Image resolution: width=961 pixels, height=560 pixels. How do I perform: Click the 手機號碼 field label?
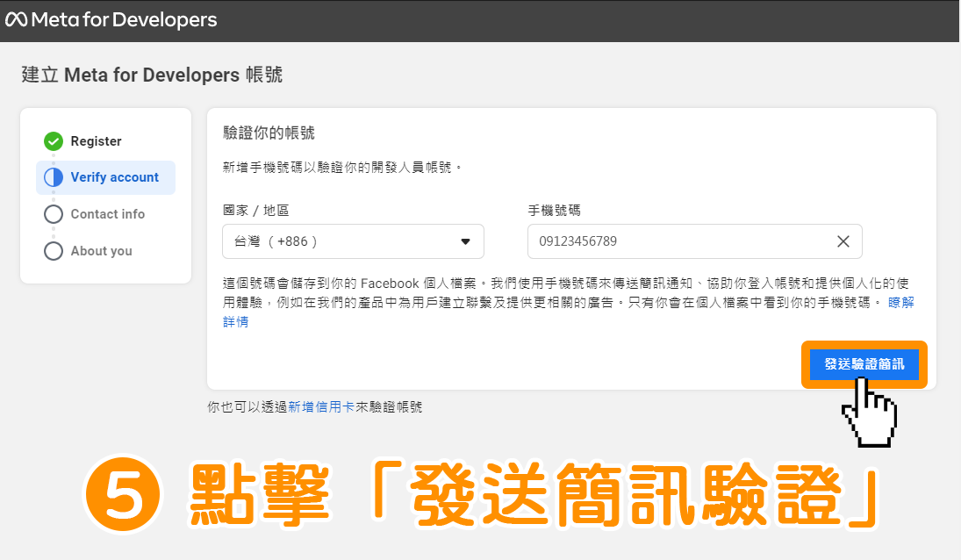click(554, 210)
